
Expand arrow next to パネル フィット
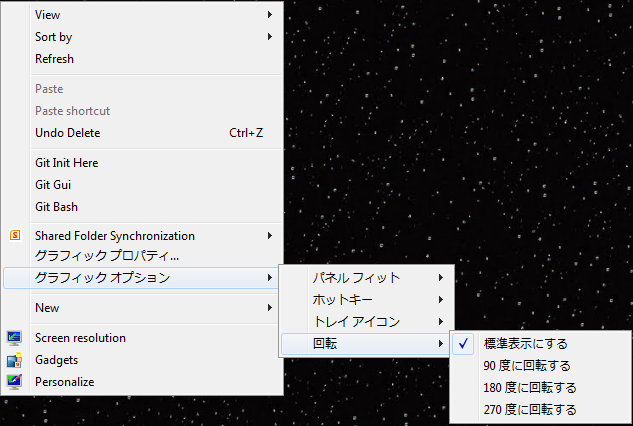(441, 278)
